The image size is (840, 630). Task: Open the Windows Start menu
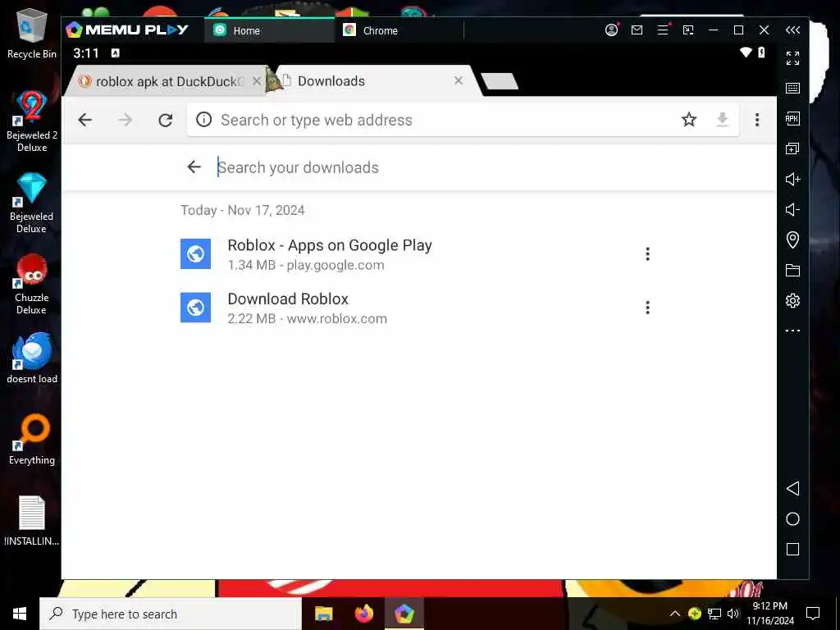20,614
